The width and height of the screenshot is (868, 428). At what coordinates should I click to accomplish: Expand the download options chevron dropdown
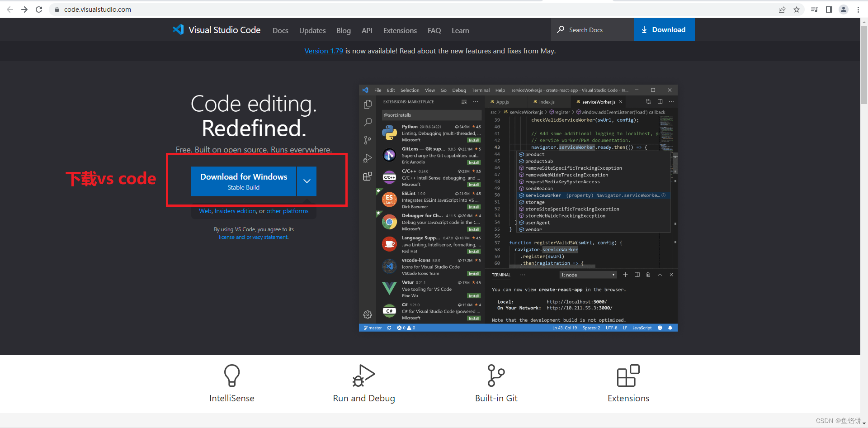(x=307, y=181)
